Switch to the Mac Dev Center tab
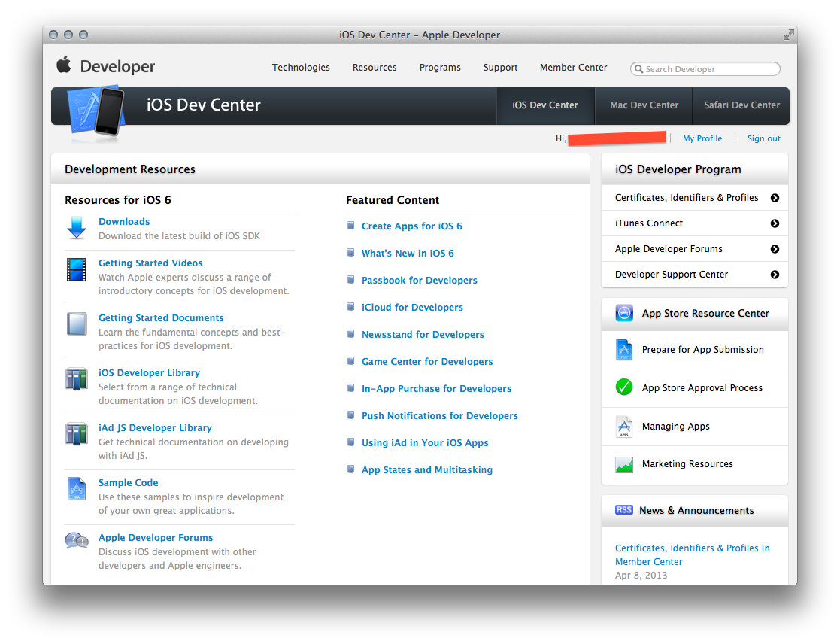 [644, 105]
